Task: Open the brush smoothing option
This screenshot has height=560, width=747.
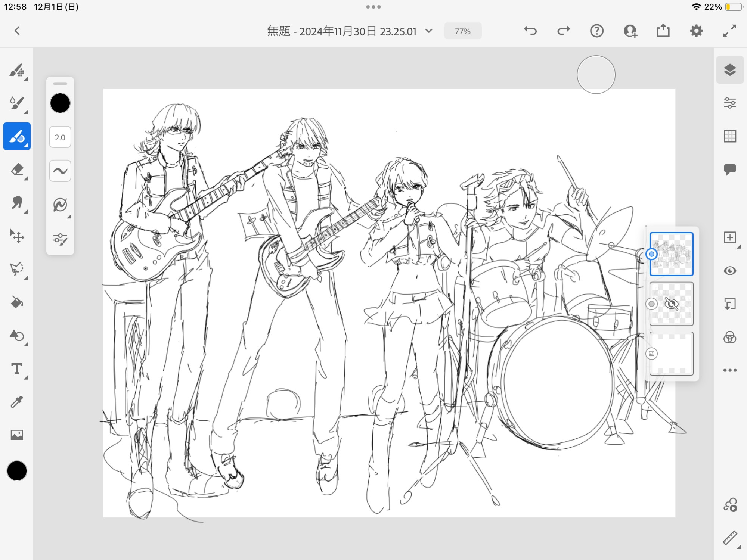Action: 60,171
